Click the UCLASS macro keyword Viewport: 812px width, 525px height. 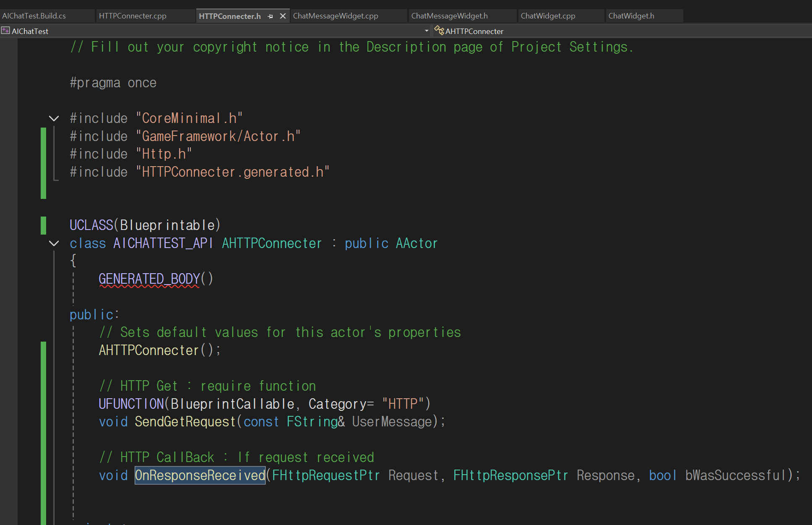coord(91,225)
